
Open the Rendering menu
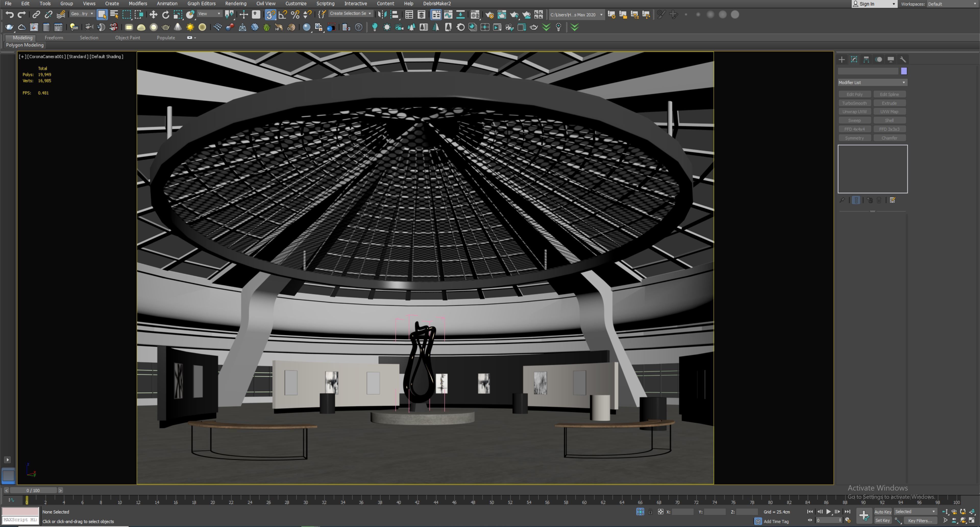coord(236,3)
